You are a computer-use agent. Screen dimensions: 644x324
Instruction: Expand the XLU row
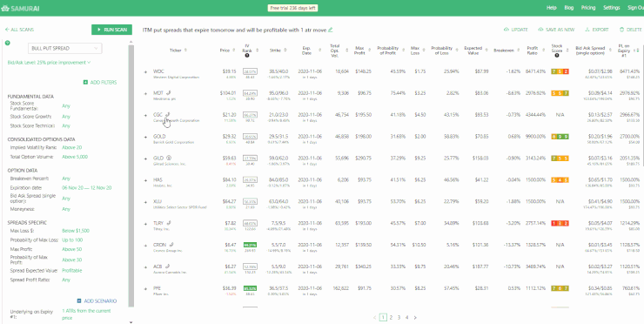coord(145,202)
